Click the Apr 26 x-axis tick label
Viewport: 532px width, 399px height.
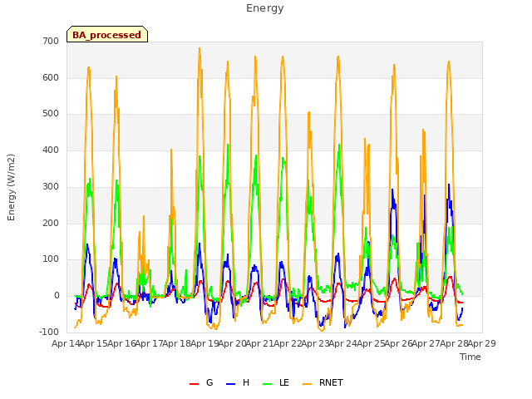[x=398, y=343]
